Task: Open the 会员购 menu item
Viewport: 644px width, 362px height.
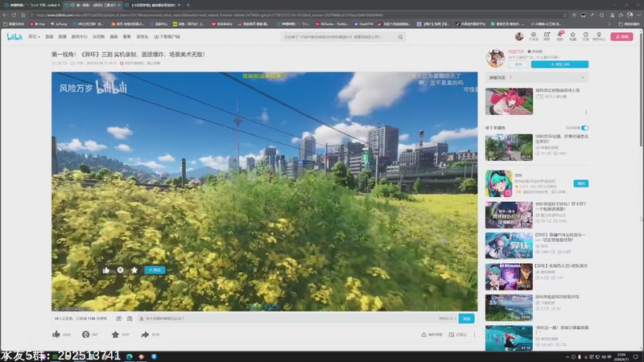Action: pos(98,36)
